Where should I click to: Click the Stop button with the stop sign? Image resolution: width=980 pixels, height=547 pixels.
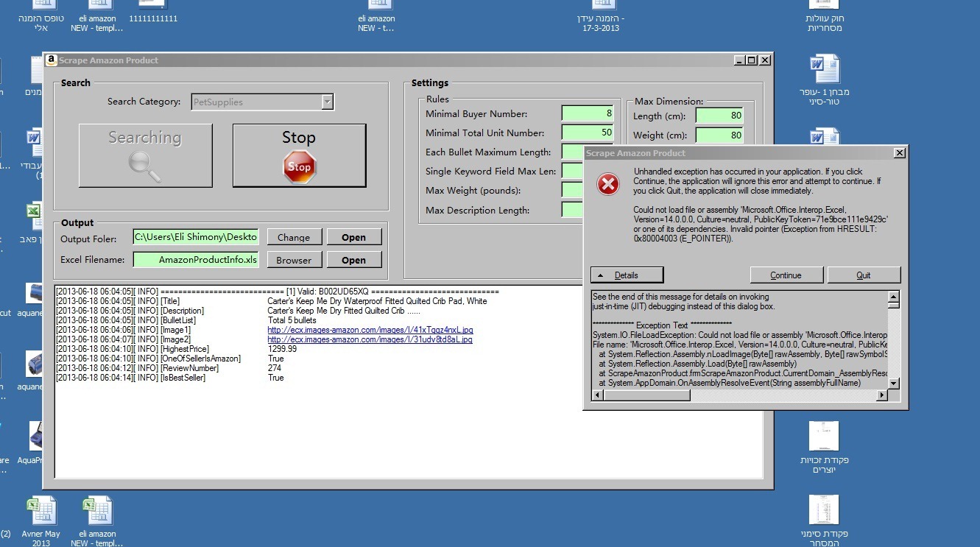tap(299, 155)
